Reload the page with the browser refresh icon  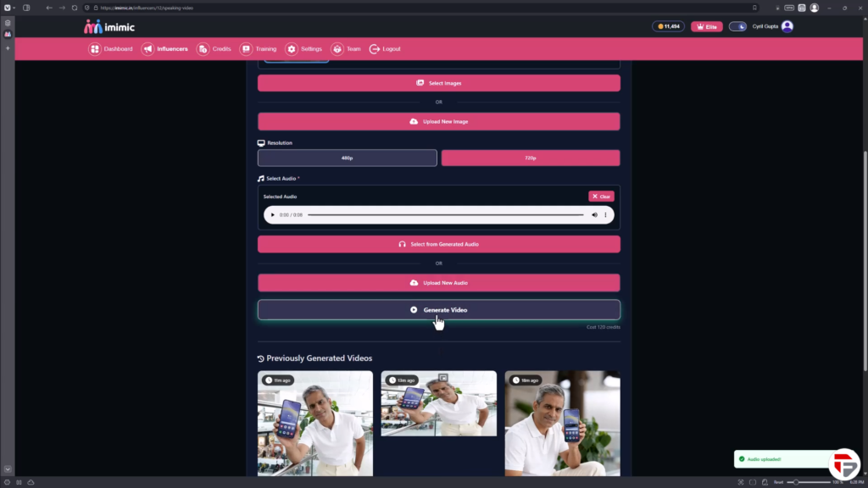click(x=75, y=8)
